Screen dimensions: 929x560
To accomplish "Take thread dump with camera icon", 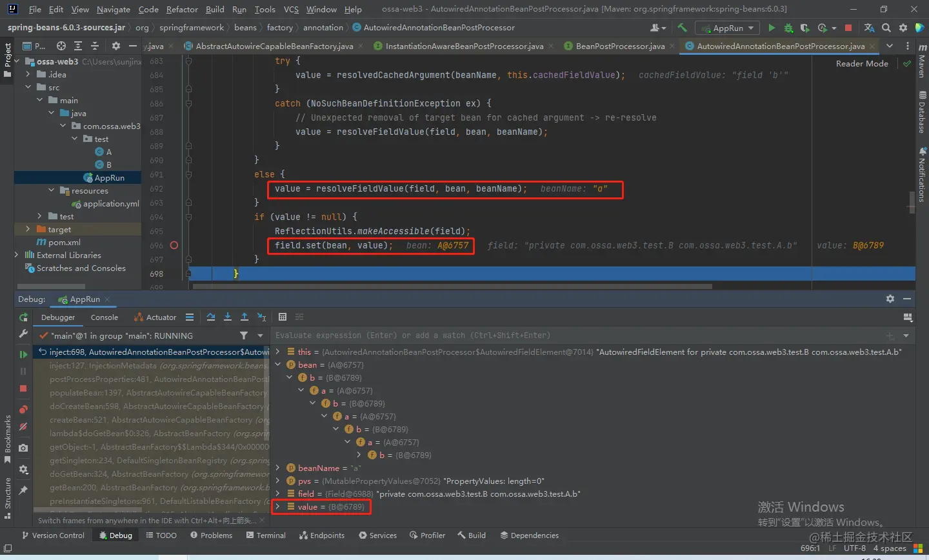I will (x=23, y=448).
